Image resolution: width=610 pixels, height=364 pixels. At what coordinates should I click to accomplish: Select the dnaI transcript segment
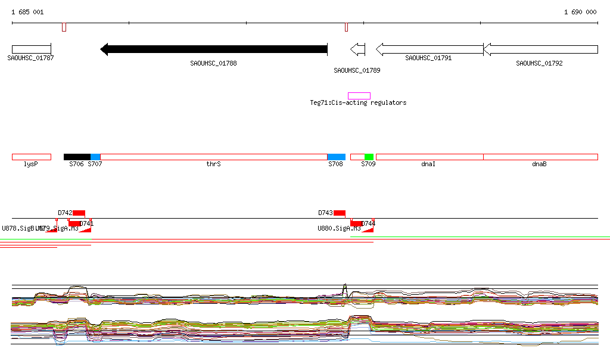pyautogui.click(x=429, y=157)
